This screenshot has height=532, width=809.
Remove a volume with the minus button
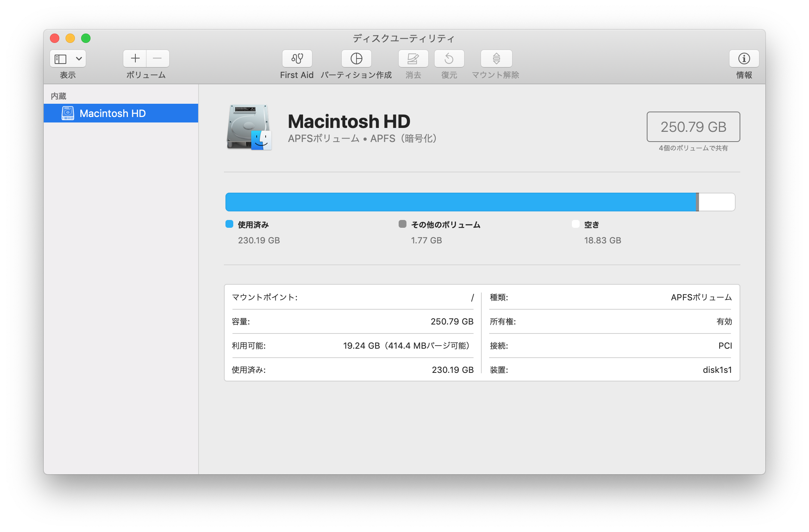(158, 59)
